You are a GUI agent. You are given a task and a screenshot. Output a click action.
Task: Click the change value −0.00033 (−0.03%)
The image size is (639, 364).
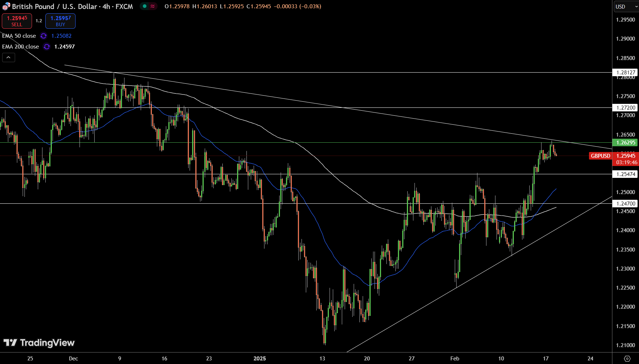pyautogui.click(x=298, y=6)
